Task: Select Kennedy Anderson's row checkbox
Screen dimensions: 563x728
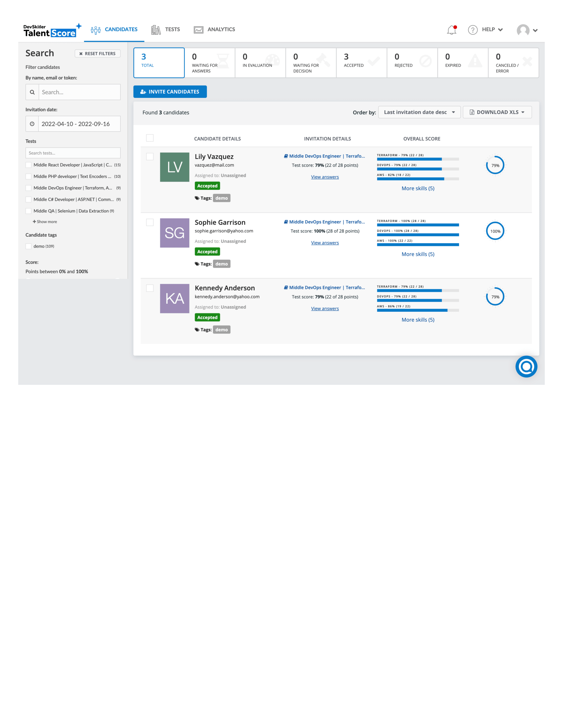Action: pyautogui.click(x=150, y=288)
